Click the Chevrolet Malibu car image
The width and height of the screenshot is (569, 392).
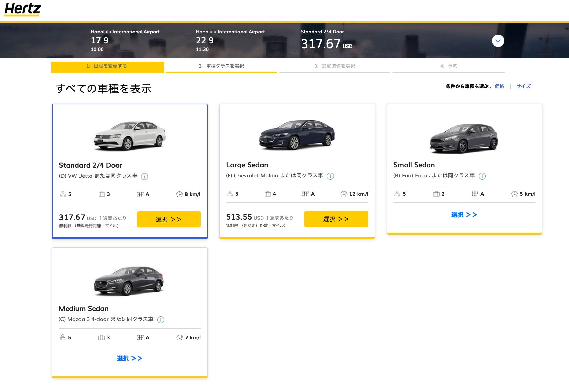pyautogui.click(x=297, y=135)
